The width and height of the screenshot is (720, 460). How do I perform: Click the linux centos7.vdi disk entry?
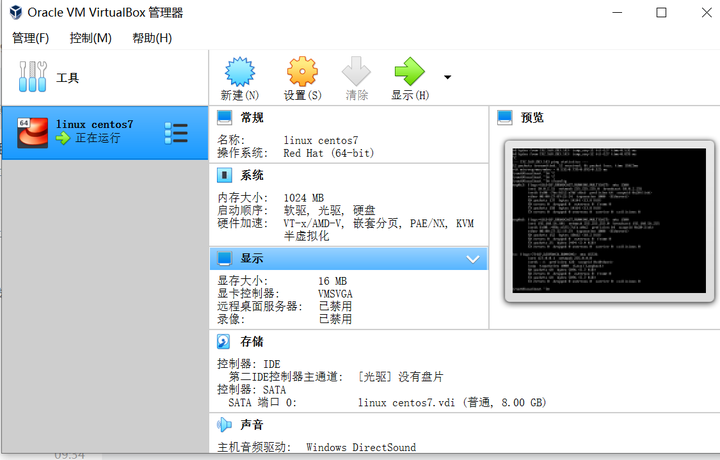[452, 403]
